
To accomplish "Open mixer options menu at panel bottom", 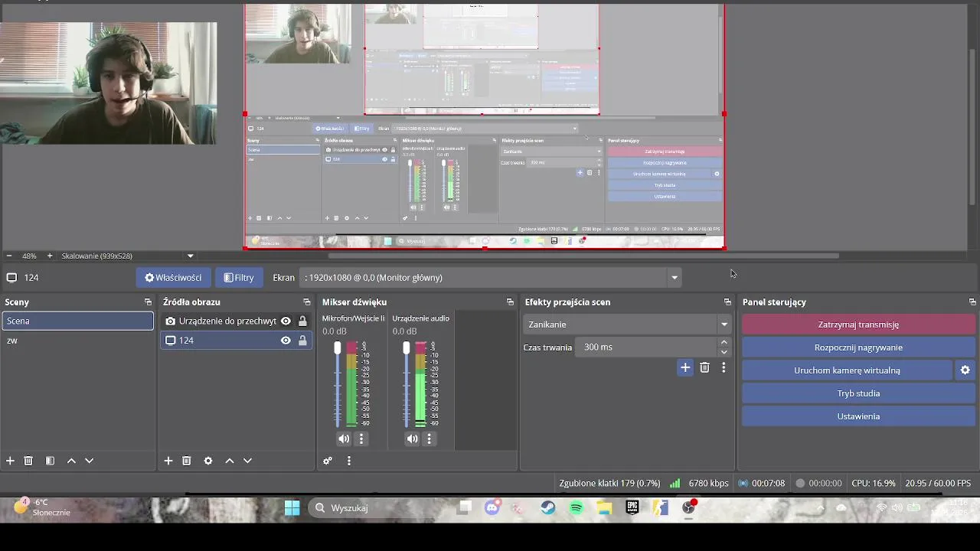I will click(x=348, y=461).
